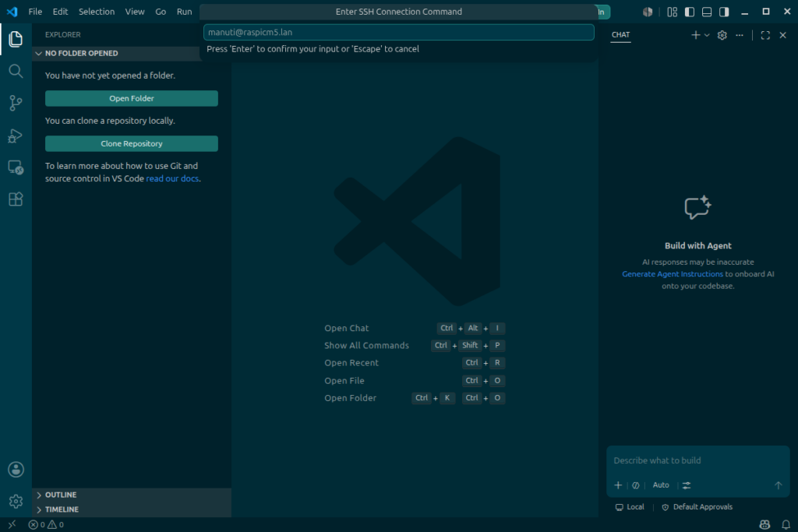
Task: Open the Manage gear in activity bar
Action: pyautogui.click(x=16, y=501)
